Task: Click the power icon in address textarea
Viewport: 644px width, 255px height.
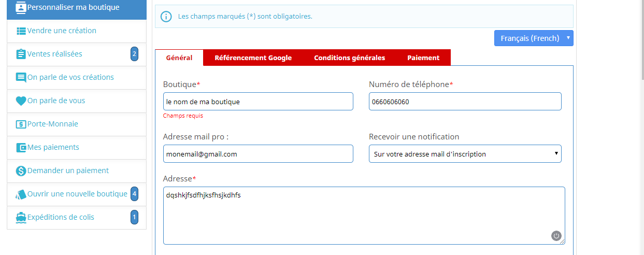Action: (x=556, y=236)
